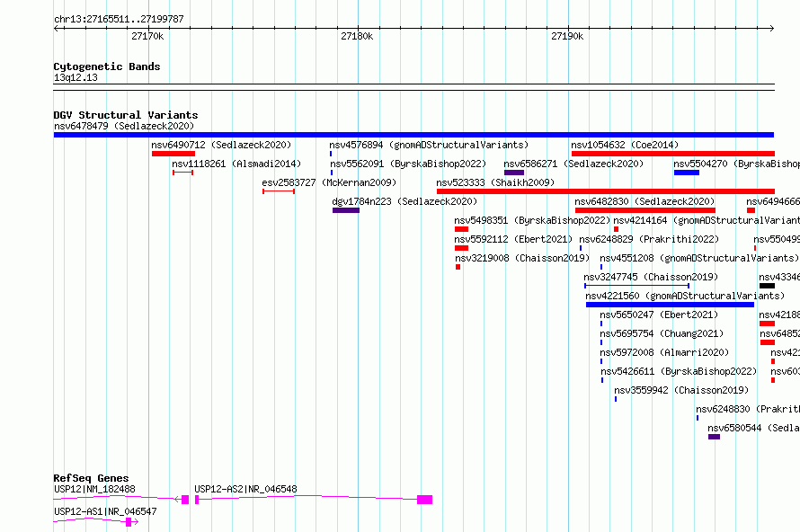Viewport: 800px width, 532px height.
Task: Open the USP12|NM_182488 gene label
Action: point(95,489)
